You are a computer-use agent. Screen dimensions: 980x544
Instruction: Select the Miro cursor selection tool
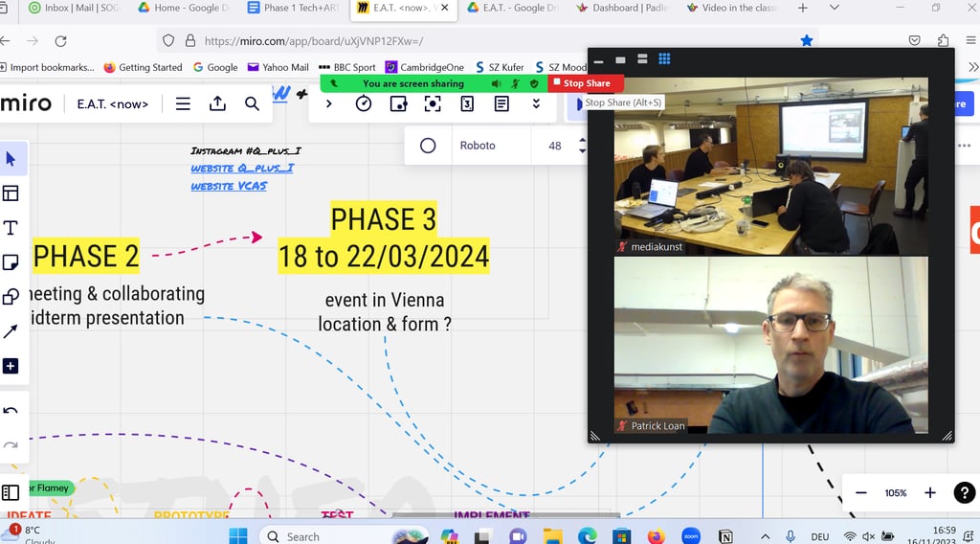11,159
